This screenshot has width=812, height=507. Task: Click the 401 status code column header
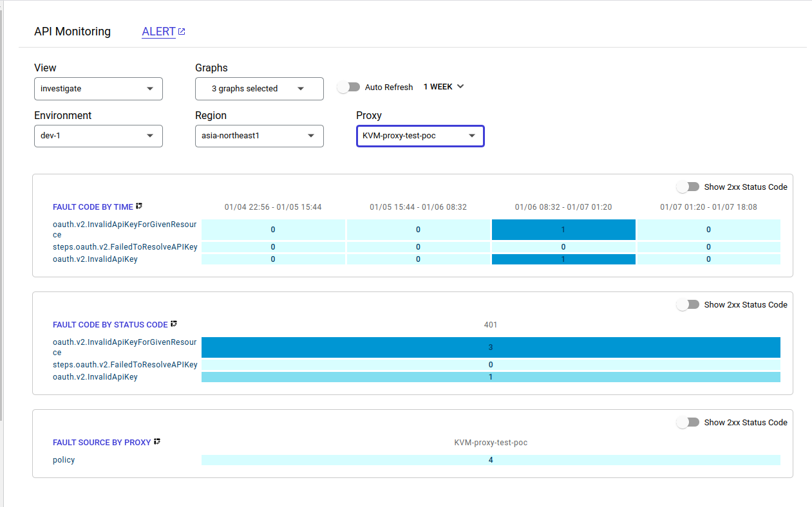[491, 325]
